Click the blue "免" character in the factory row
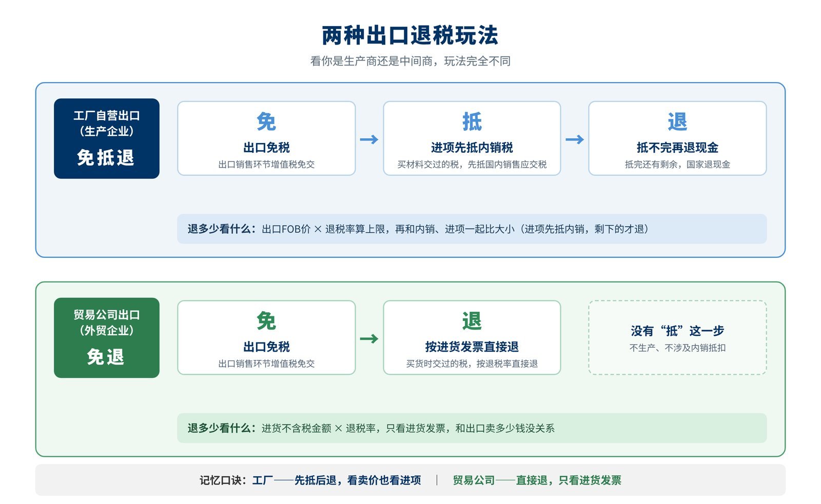821x504 pixels. click(x=266, y=122)
